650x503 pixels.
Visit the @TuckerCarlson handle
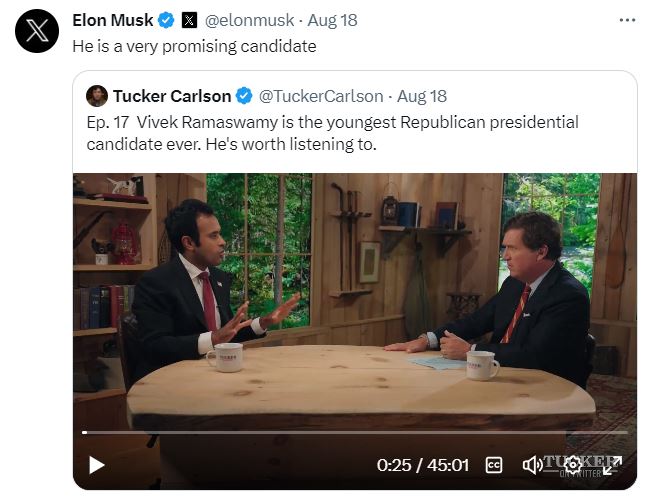321,96
